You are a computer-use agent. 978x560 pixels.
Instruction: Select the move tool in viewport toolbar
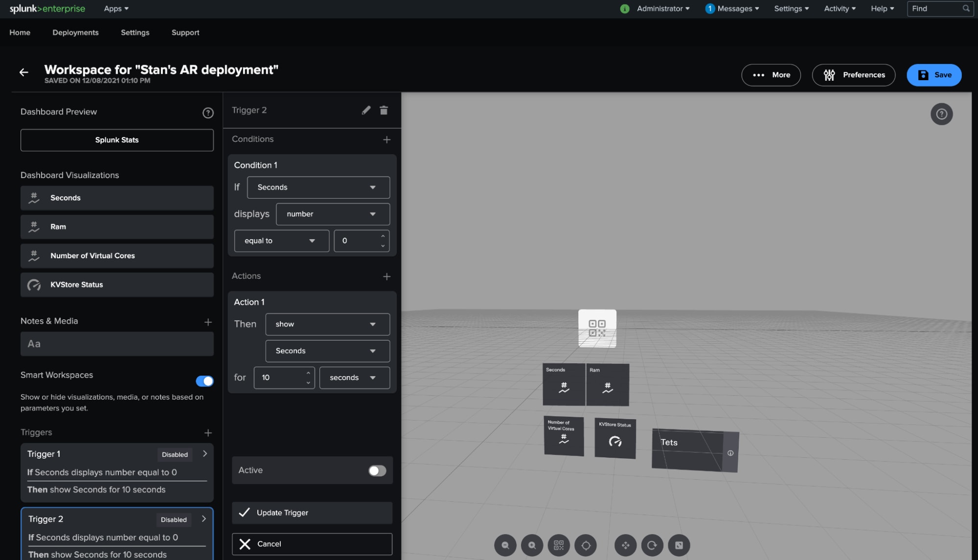[x=626, y=545]
